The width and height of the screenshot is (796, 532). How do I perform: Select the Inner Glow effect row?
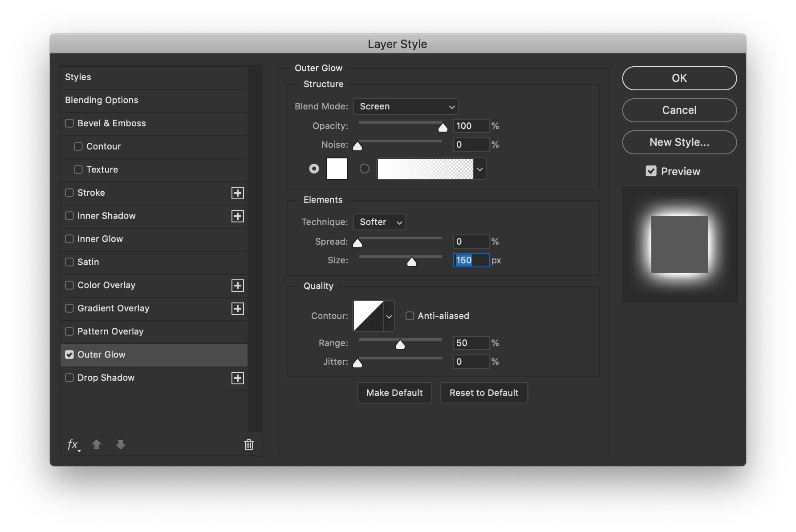pos(154,239)
